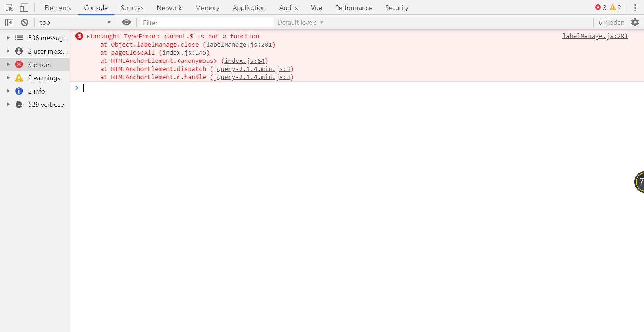The width and height of the screenshot is (644, 332).
Task: Switch to the Performance tab
Action: tap(354, 7)
